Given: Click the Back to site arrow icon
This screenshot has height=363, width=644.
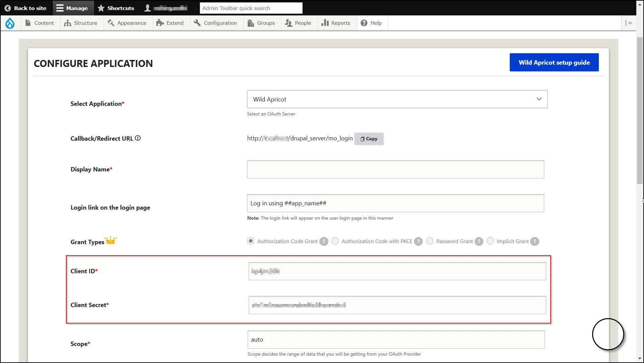Looking at the screenshot, I should (8, 8).
